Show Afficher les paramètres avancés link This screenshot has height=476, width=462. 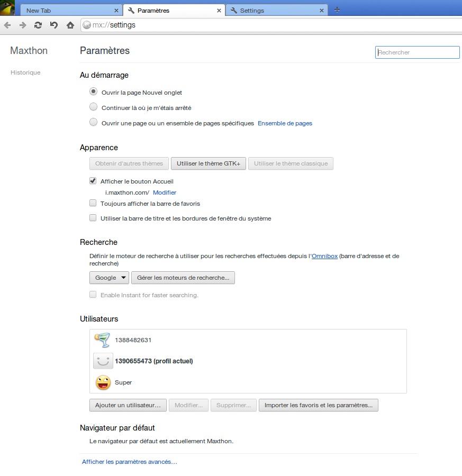(x=130, y=462)
